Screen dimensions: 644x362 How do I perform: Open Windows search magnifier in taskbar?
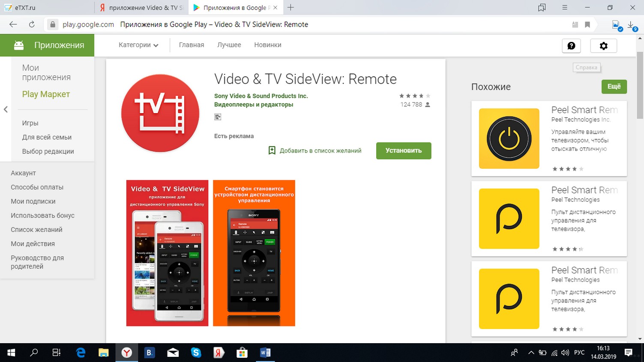pyautogui.click(x=34, y=353)
